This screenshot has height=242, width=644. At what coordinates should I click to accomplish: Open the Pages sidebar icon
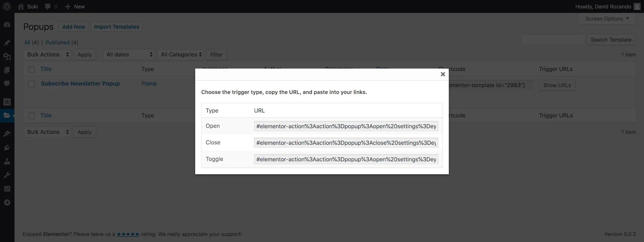(7, 70)
